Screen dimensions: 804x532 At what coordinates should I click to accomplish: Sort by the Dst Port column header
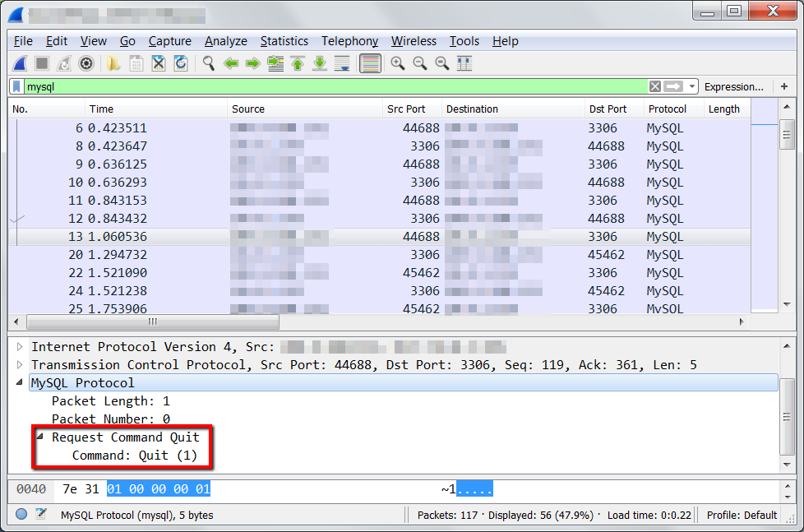[x=614, y=109]
